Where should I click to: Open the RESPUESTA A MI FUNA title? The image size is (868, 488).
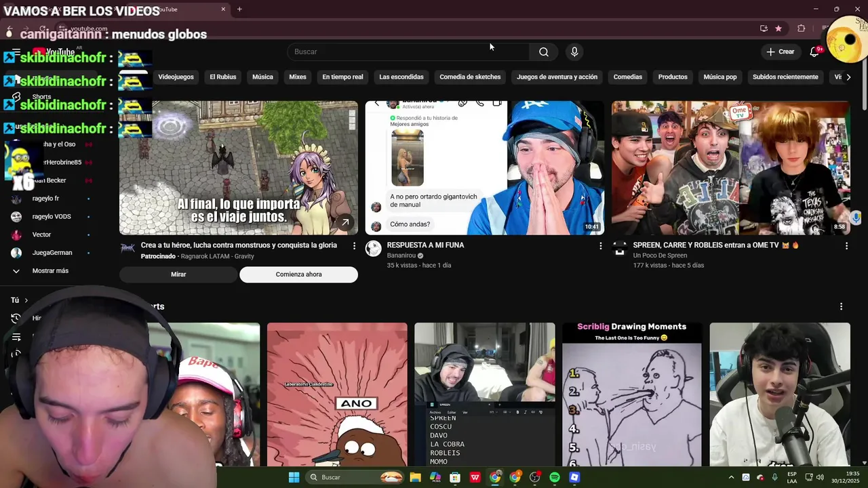(425, 245)
